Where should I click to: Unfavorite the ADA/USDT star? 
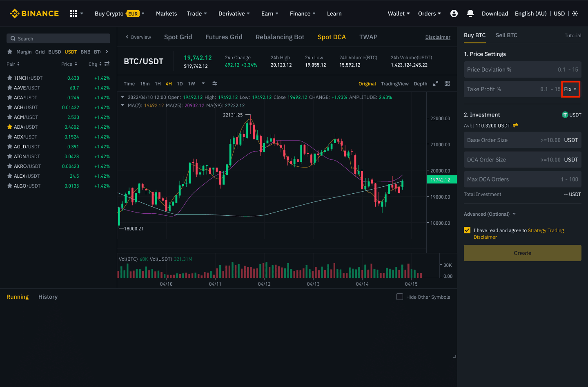pos(10,127)
